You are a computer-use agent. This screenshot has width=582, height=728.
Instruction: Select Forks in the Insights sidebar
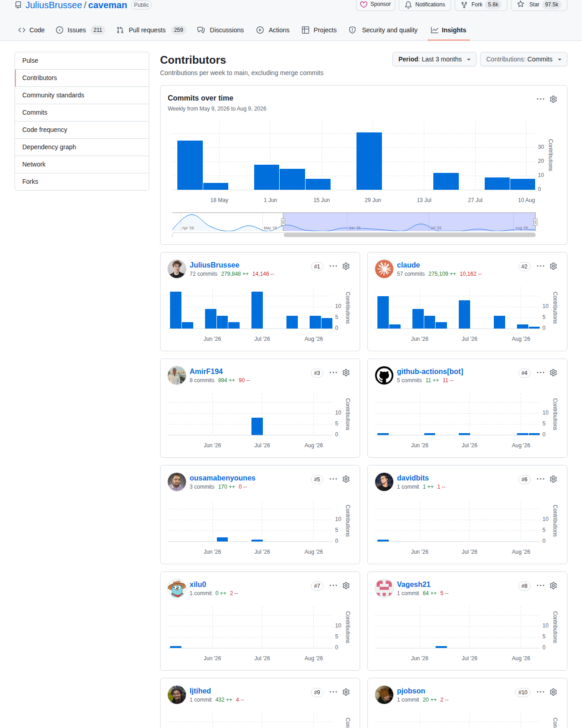pos(82,182)
